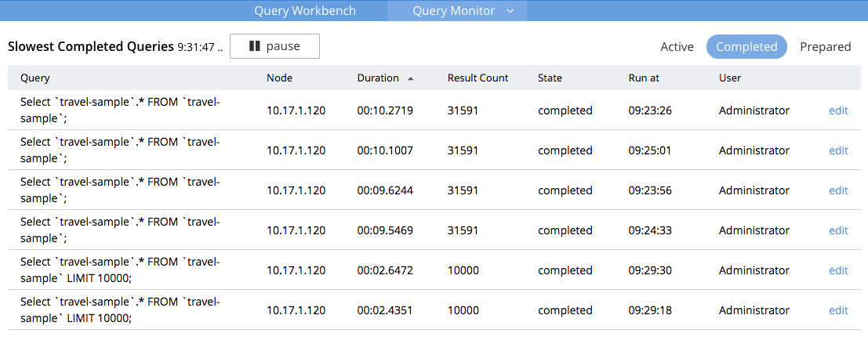This screenshot has height=344, width=868.
Task: Sort by Run at column header
Action: [645, 78]
